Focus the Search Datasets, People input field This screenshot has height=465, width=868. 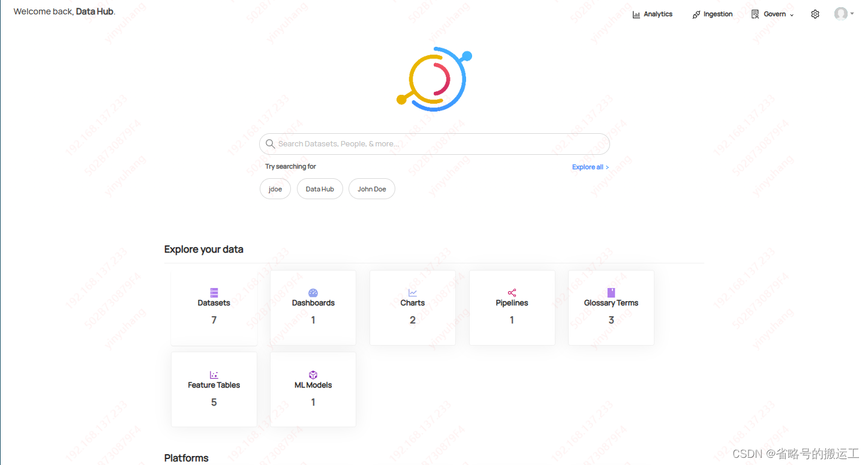click(x=434, y=144)
